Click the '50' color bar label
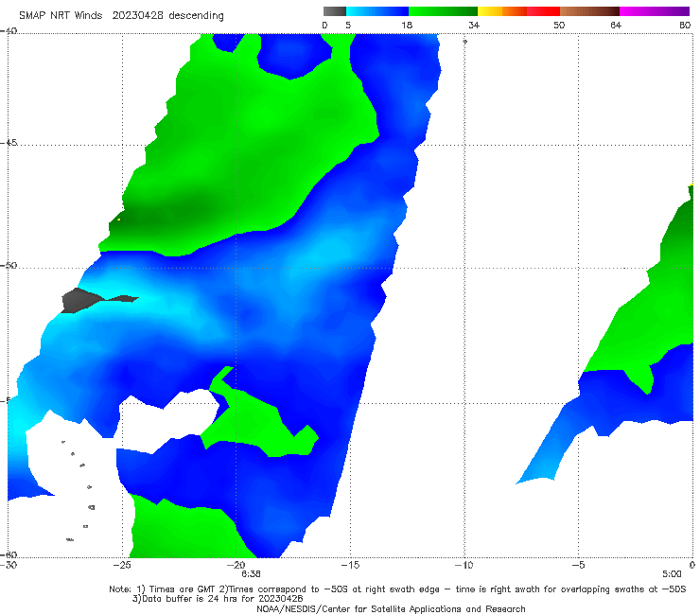Viewport: 700px width, 615px height. [559, 26]
